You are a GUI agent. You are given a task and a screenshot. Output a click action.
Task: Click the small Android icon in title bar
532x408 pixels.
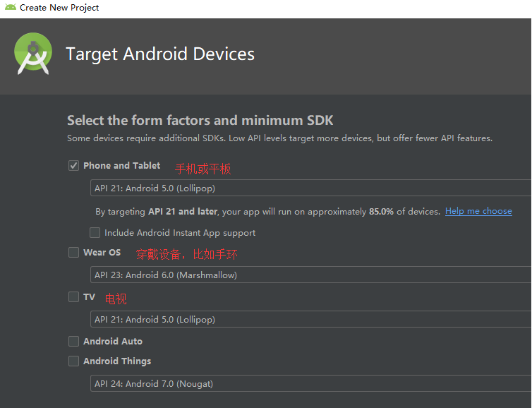point(11,8)
